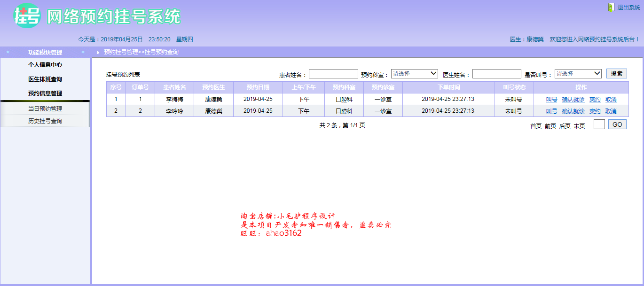Open the 是否叫号 dropdown
Viewport: 644px width, 286px height.
(x=578, y=74)
